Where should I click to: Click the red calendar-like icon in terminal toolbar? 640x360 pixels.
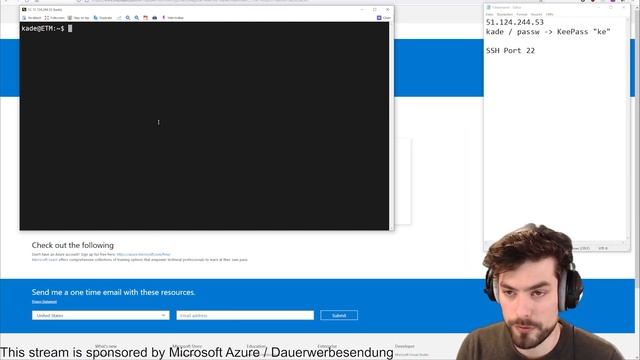click(146, 18)
